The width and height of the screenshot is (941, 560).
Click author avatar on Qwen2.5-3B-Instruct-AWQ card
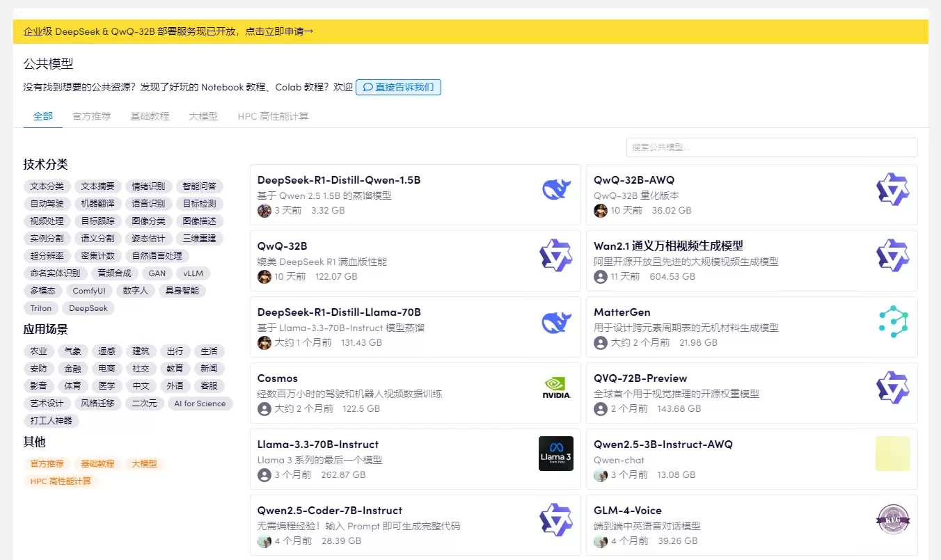(601, 475)
